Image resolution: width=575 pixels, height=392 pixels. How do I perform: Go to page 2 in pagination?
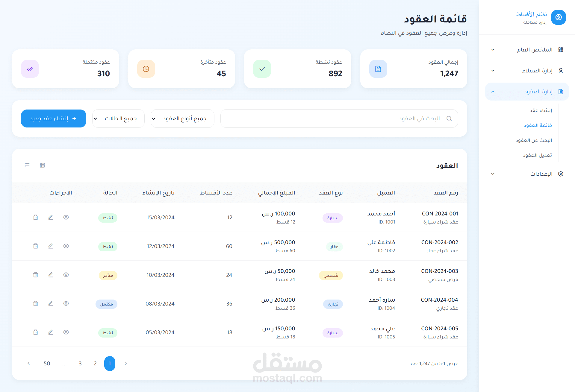pos(95,364)
